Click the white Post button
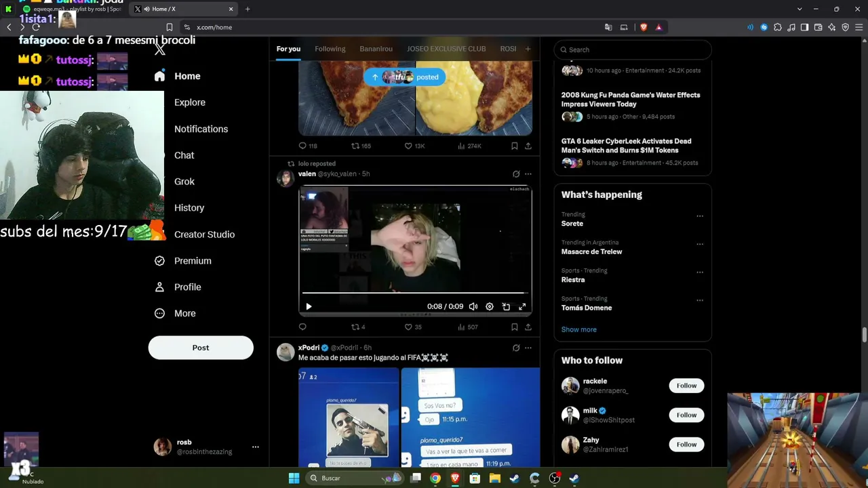Image resolution: width=868 pixels, height=488 pixels. [201, 348]
